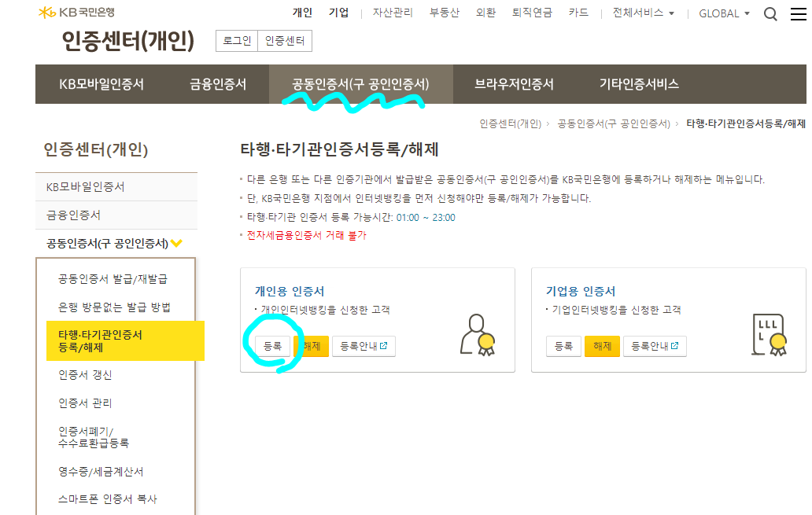Open the GLOBAL language dropdown
This screenshot has width=812, height=515.
pos(724,13)
